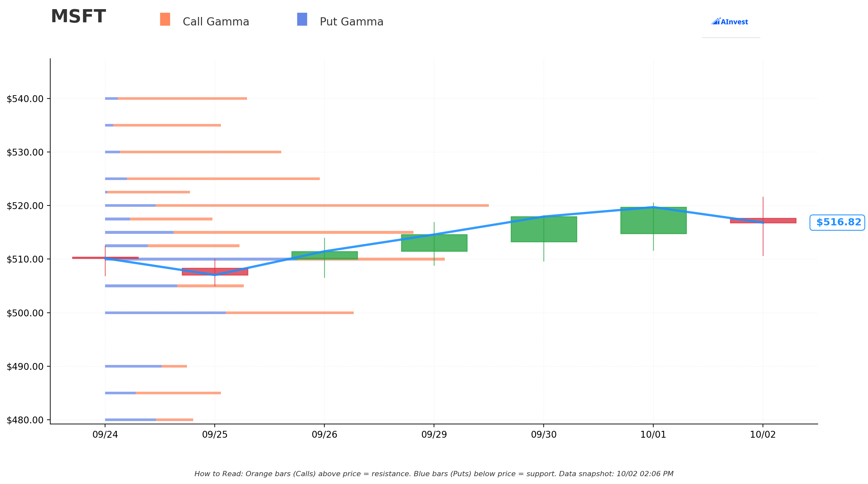This screenshot has width=868, height=484.
Task: Click the blue put gamma bar at $485
Action: [x=120, y=393]
